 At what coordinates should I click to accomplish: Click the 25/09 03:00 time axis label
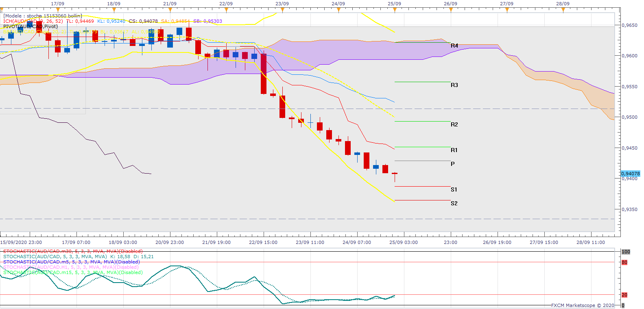404,242
